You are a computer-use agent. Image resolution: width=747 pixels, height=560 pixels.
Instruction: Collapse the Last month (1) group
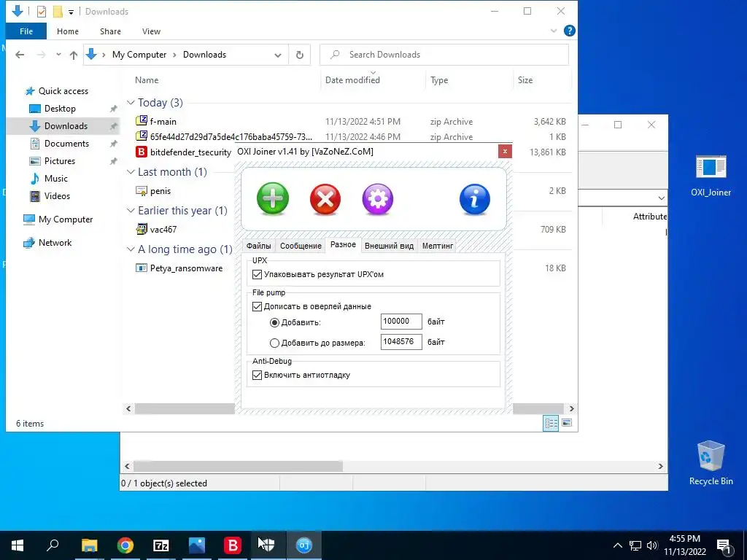131,172
